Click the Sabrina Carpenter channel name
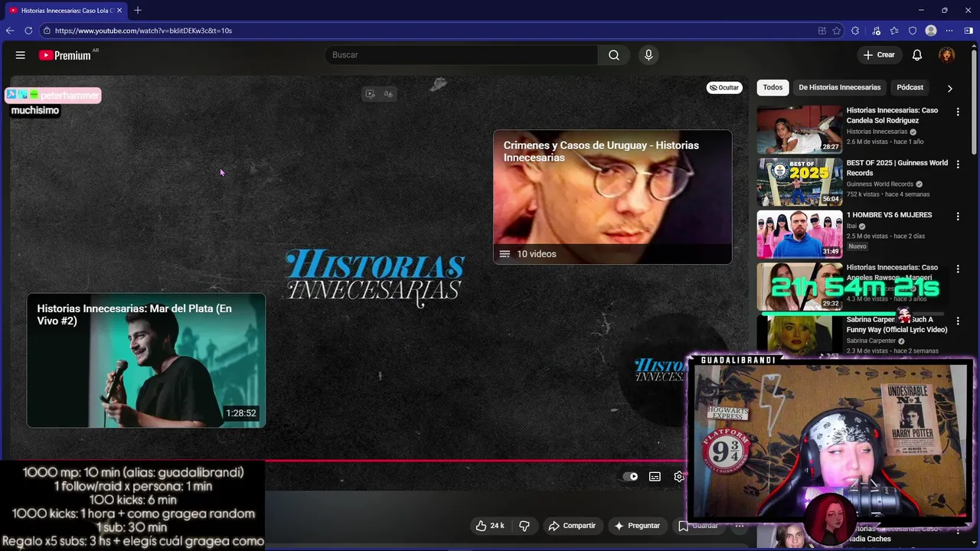Viewport: 980px width, 551px height. coord(871,341)
